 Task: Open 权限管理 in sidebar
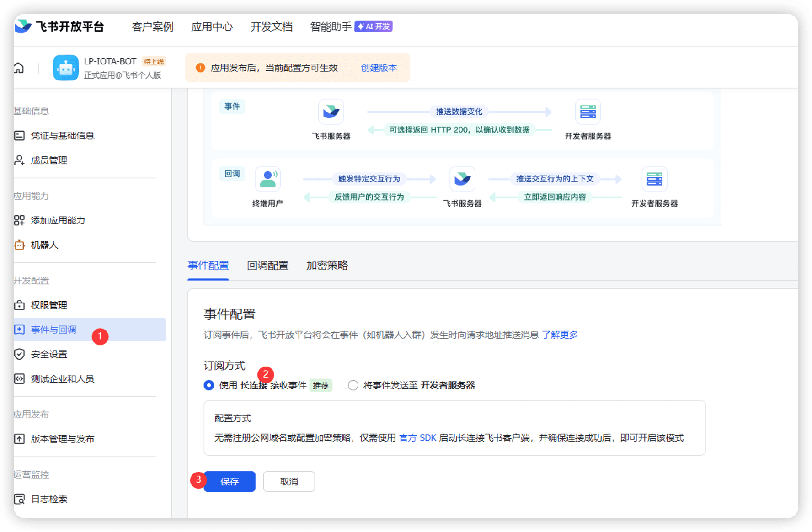click(49, 305)
